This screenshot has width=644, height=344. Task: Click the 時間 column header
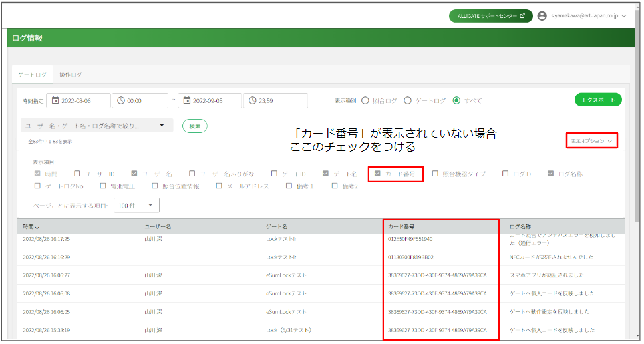29,227
